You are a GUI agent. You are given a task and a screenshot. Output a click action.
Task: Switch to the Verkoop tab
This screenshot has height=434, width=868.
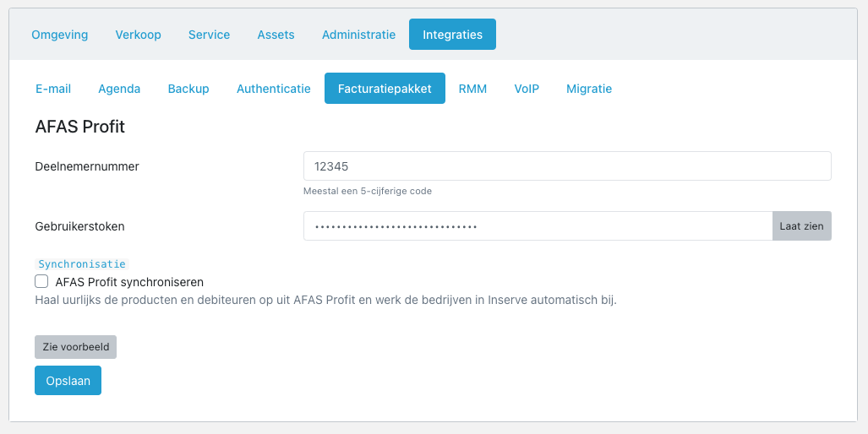(x=138, y=35)
